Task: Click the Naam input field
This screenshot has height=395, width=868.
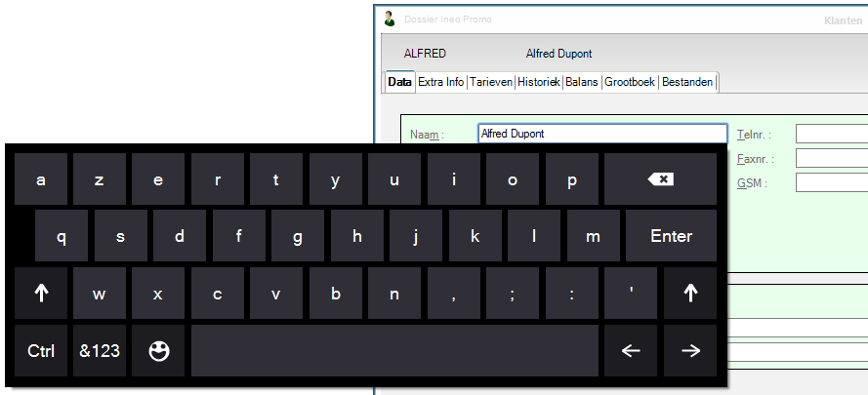Action: tap(601, 135)
